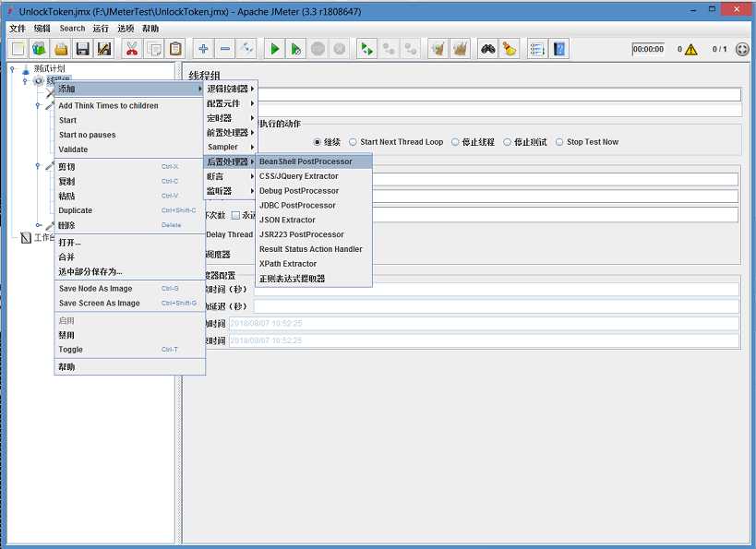This screenshot has height=549, width=756.
Task: Click the New test plan toolbar icon
Action: [18, 49]
